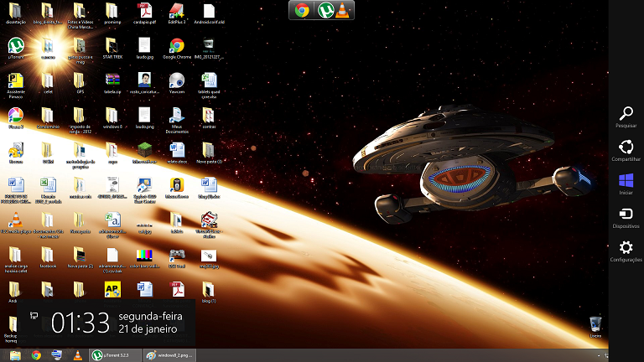Launch VLC media player desktop shortcut
The width and height of the screenshot is (644, 362).
pyautogui.click(x=16, y=223)
